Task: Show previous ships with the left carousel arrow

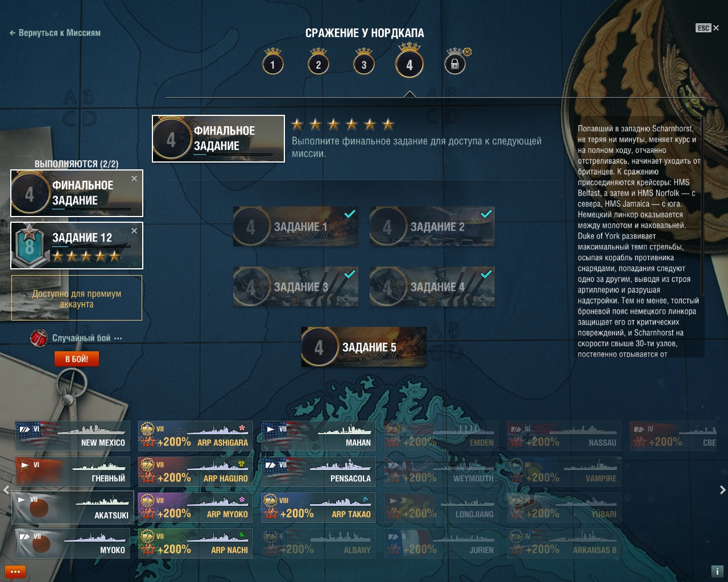Action: tap(6, 490)
